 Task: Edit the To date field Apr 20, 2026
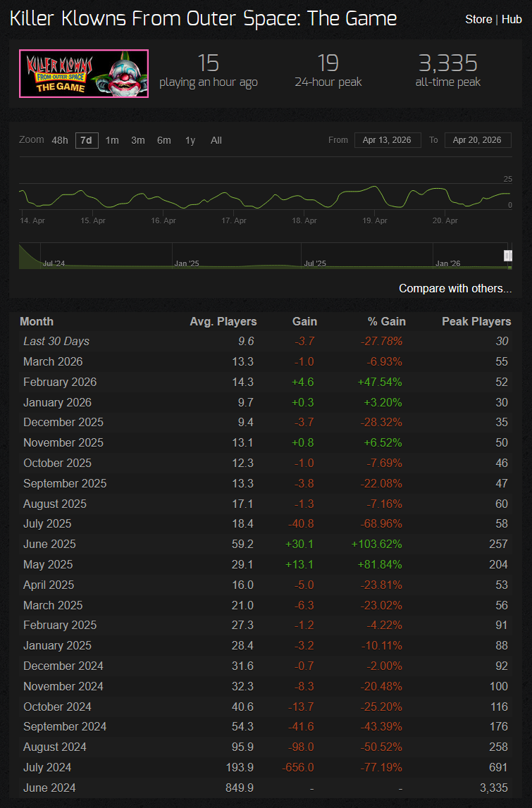(x=477, y=140)
